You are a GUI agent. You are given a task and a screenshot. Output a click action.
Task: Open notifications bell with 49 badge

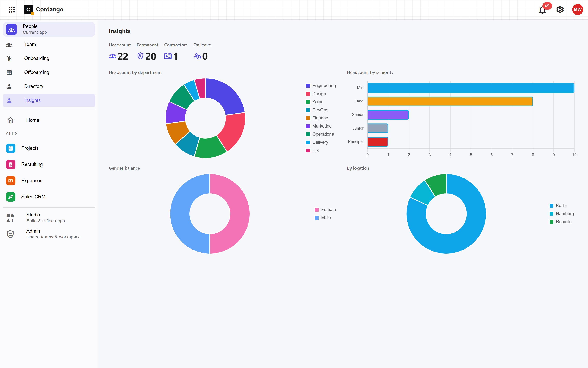coord(542,10)
